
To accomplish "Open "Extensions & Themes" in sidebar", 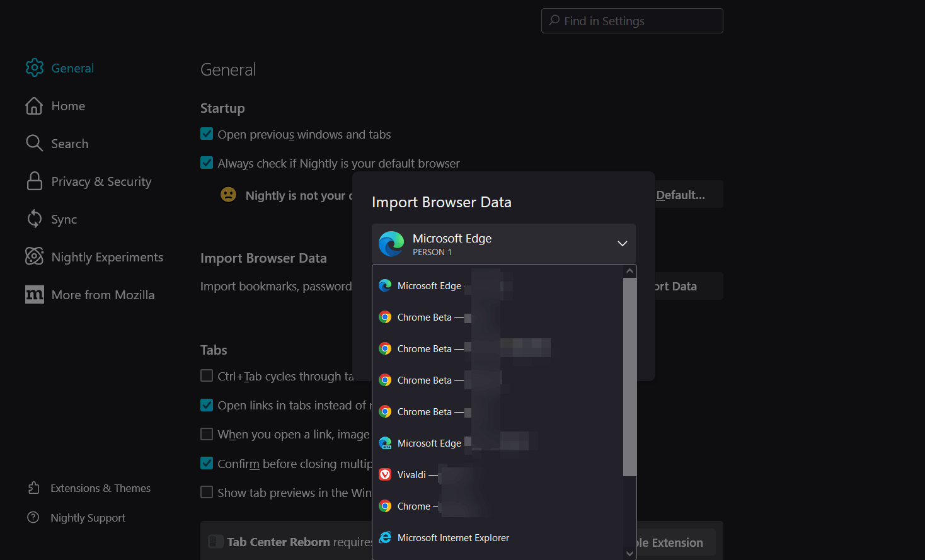I will [x=100, y=488].
